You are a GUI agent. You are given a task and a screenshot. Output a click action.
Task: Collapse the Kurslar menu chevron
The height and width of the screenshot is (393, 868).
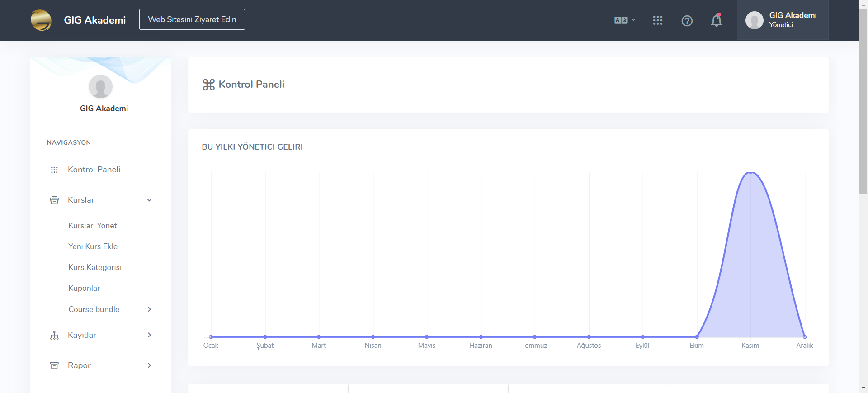[149, 200]
